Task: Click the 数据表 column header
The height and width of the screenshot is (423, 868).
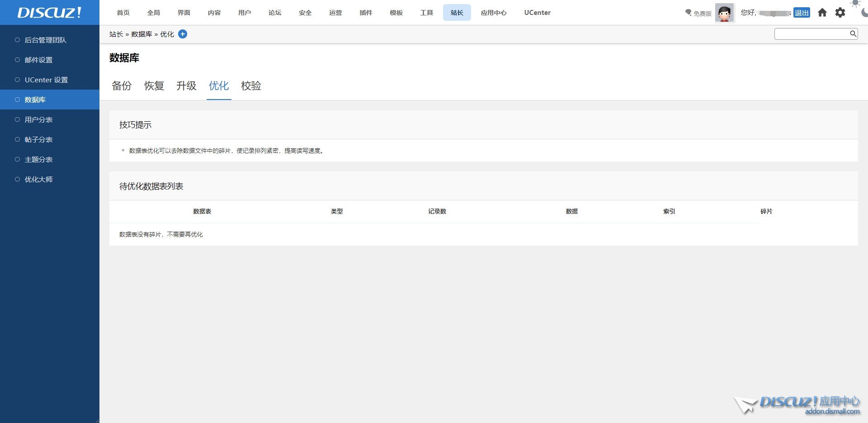Action: [202, 211]
